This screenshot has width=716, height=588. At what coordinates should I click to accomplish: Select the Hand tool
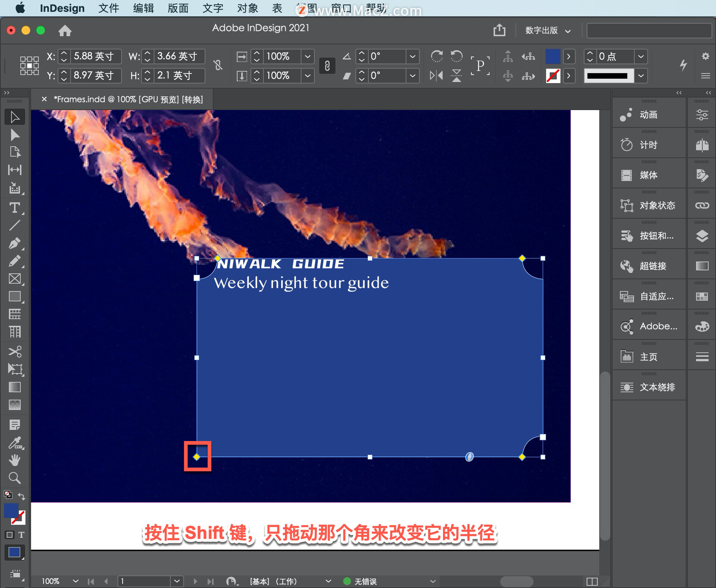15,460
